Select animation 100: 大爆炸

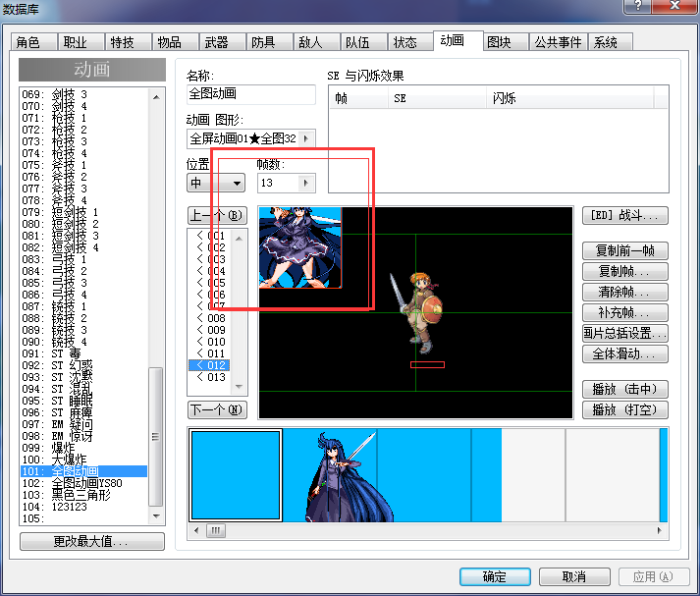[83, 460]
